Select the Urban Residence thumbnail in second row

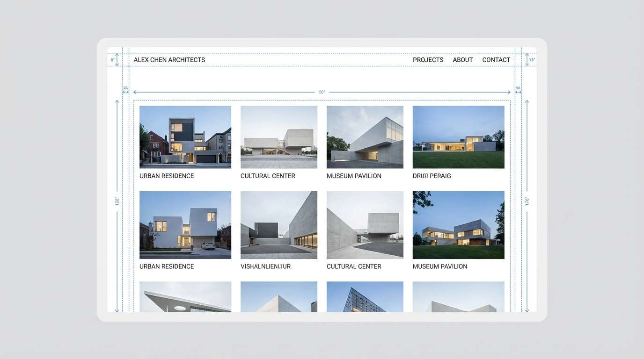(x=185, y=224)
